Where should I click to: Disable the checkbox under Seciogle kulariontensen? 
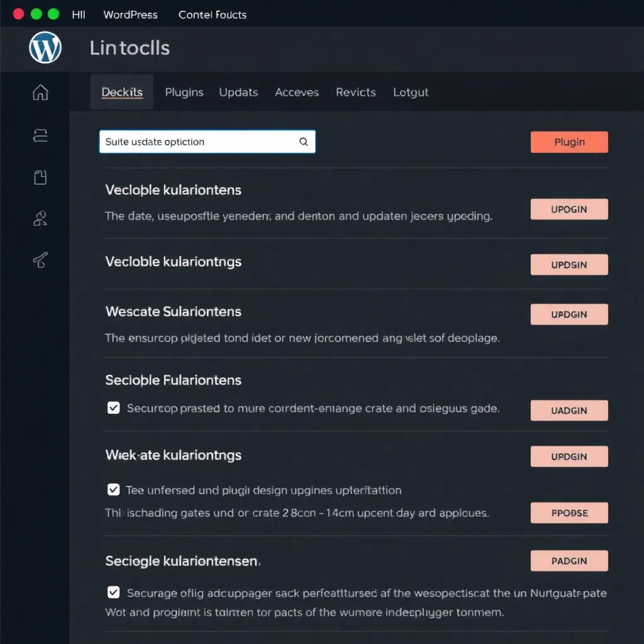113,592
